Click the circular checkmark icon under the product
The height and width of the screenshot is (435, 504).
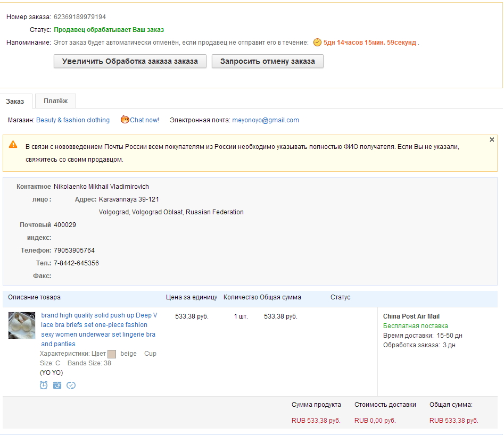coord(71,385)
